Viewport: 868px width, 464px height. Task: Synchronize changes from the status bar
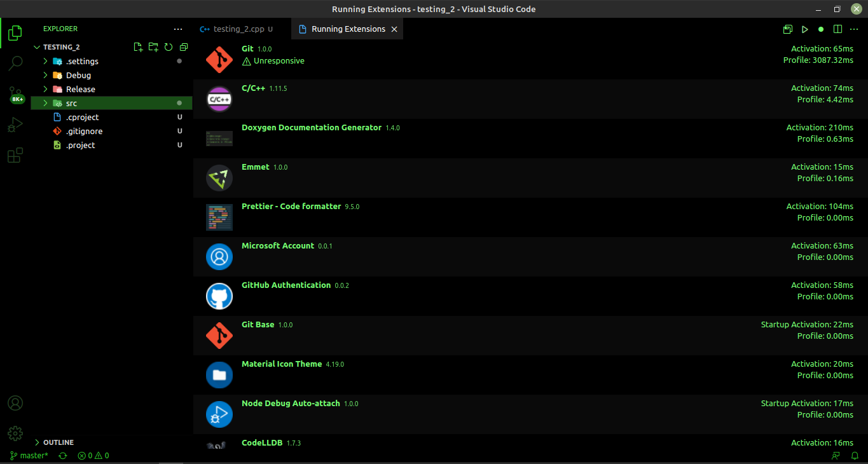tap(63, 456)
